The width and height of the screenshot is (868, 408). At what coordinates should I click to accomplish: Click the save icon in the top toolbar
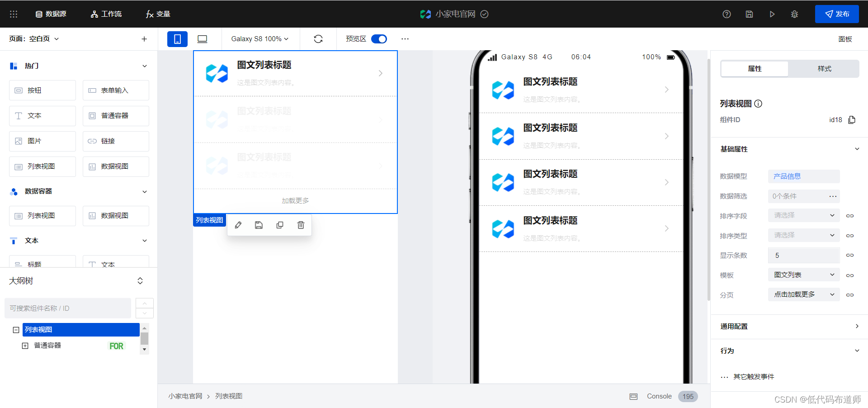click(x=749, y=14)
